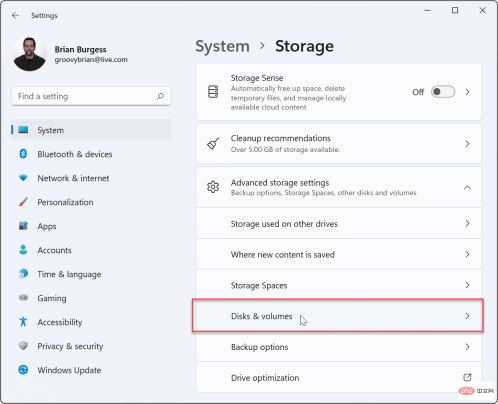Viewport: 498px width, 404px height.
Task: Open Apps settings label
Action: (47, 226)
